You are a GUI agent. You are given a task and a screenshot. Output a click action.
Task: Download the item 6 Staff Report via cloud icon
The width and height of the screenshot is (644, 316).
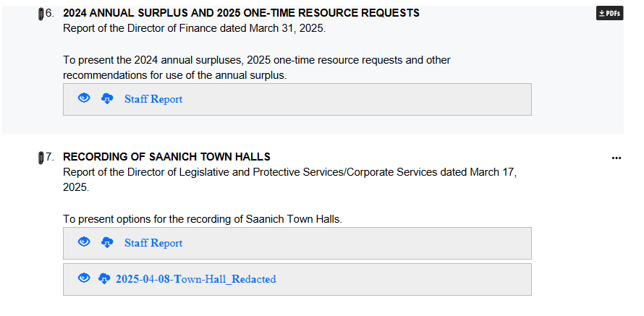click(x=107, y=99)
